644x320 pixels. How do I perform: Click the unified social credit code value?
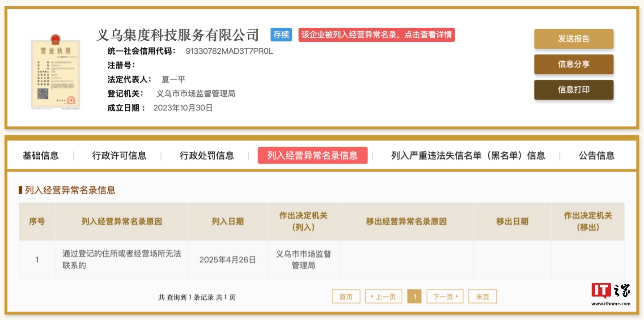point(229,51)
